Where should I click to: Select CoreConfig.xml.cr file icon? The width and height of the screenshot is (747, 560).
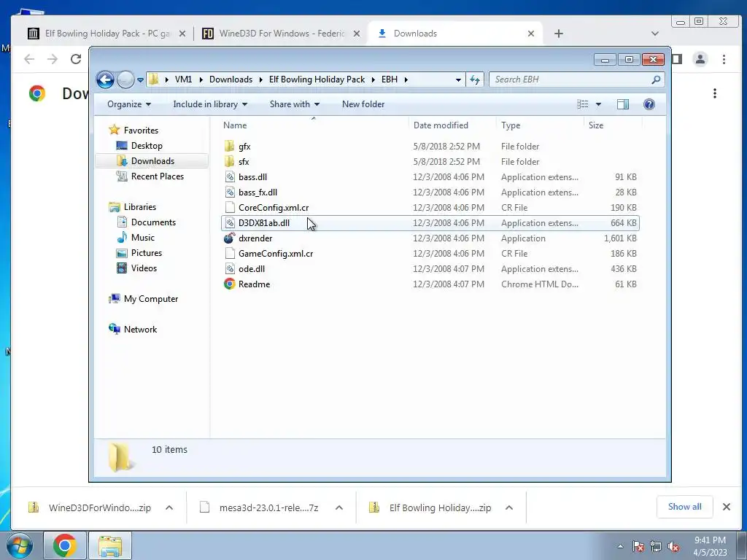230,208
